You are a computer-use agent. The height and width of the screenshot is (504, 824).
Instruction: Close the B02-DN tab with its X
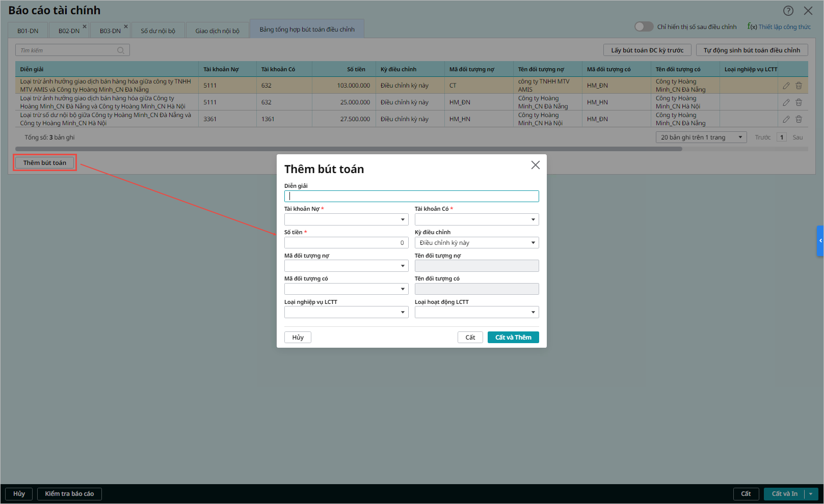click(x=85, y=26)
